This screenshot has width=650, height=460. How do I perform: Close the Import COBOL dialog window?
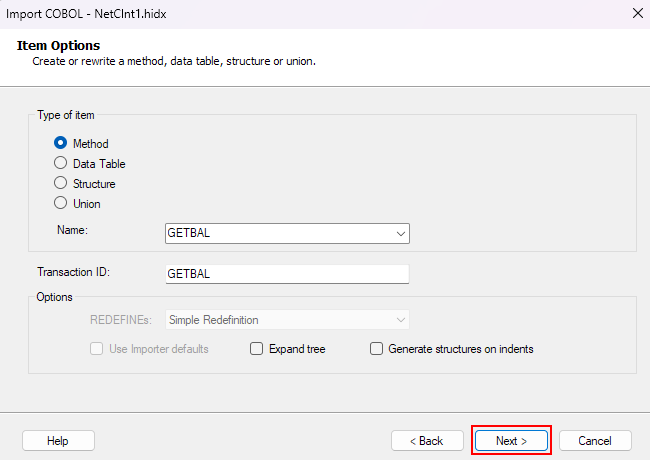click(x=637, y=13)
